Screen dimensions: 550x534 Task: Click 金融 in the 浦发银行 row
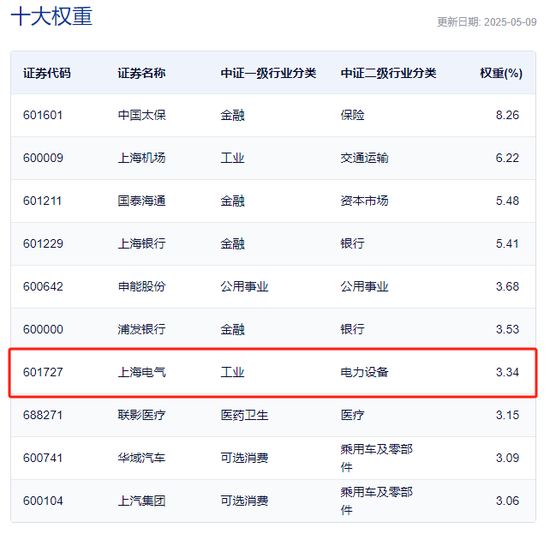point(233,329)
